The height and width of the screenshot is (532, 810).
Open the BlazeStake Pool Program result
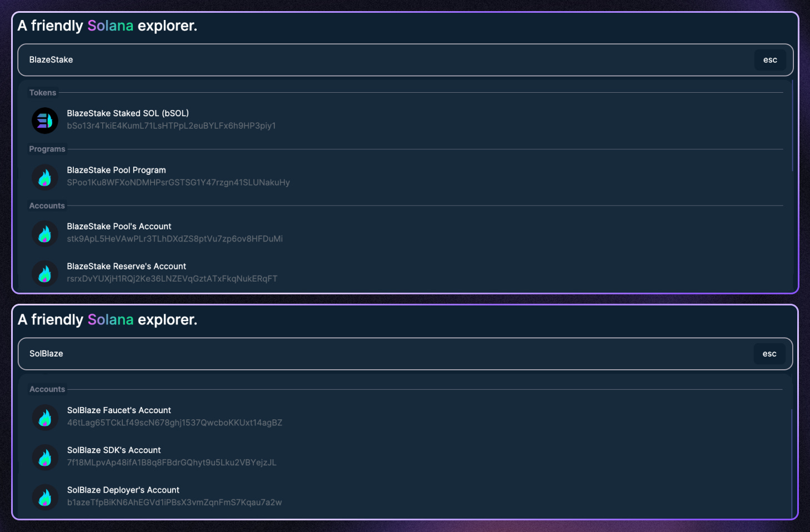click(x=406, y=177)
